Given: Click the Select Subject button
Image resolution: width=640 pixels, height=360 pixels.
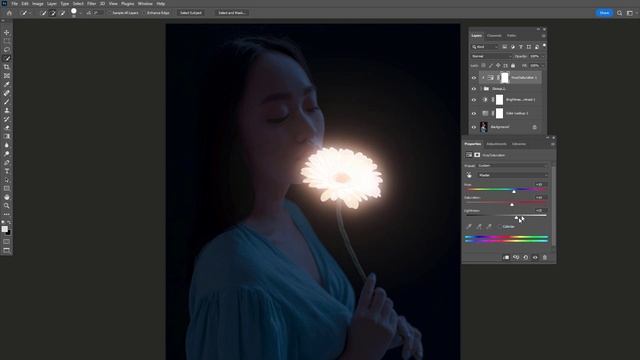Looking at the screenshot, I should 191,13.
